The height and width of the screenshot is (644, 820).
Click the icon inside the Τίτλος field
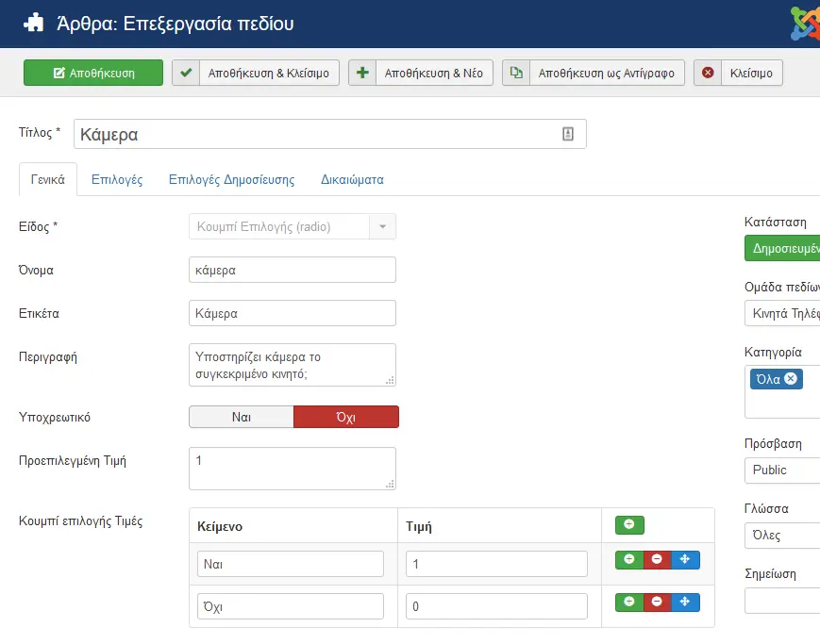click(568, 134)
